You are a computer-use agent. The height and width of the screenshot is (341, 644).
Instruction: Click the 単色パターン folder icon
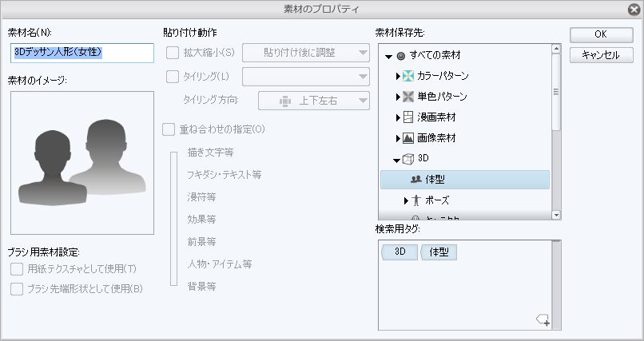click(x=407, y=97)
